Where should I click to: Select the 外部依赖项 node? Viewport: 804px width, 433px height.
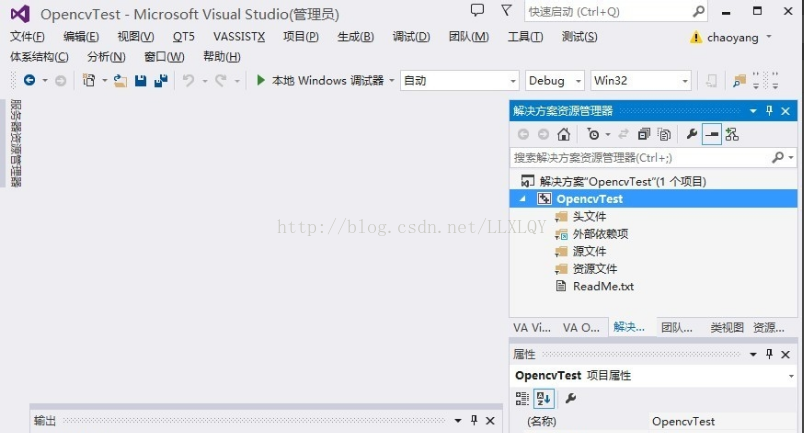tap(600, 234)
